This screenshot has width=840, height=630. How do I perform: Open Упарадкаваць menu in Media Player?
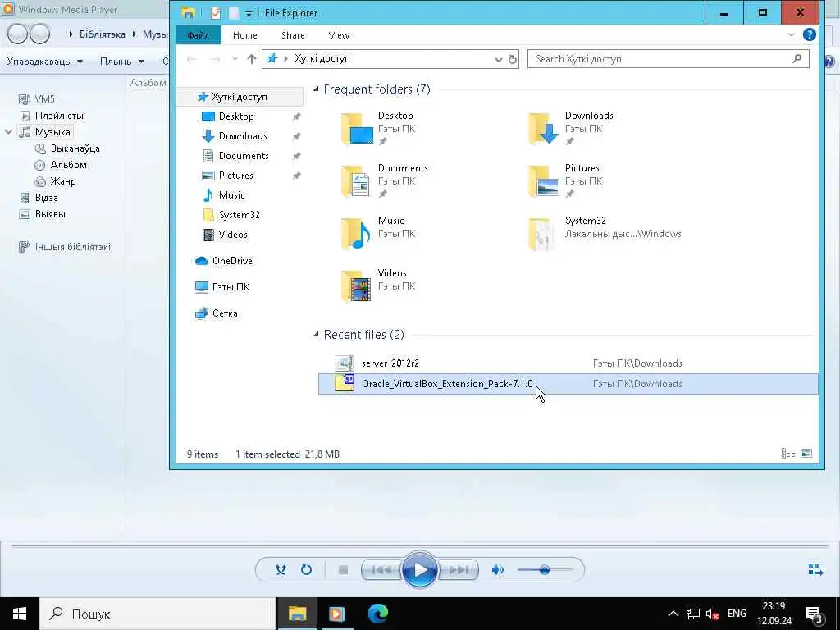point(44,62)
